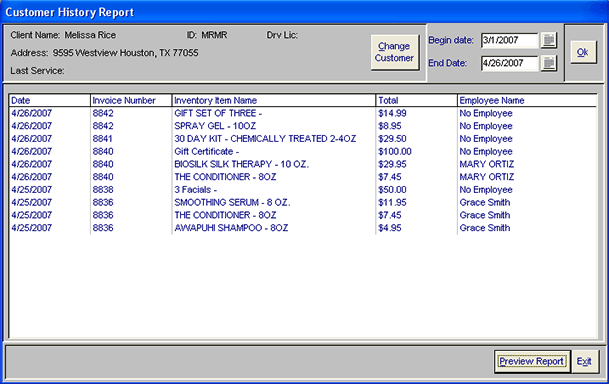Open the Preview Report button
This screenshot has height=384, width=609.
pos(531,361)
